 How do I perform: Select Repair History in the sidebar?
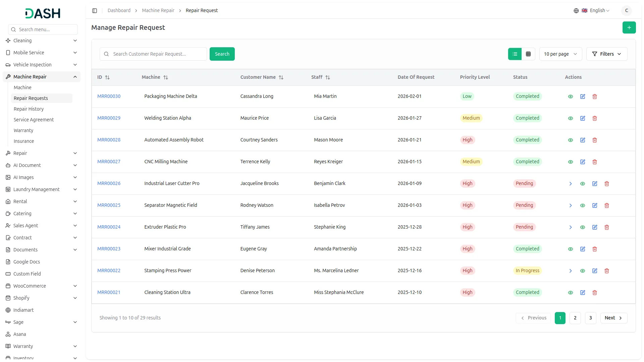tap(29, 109)
